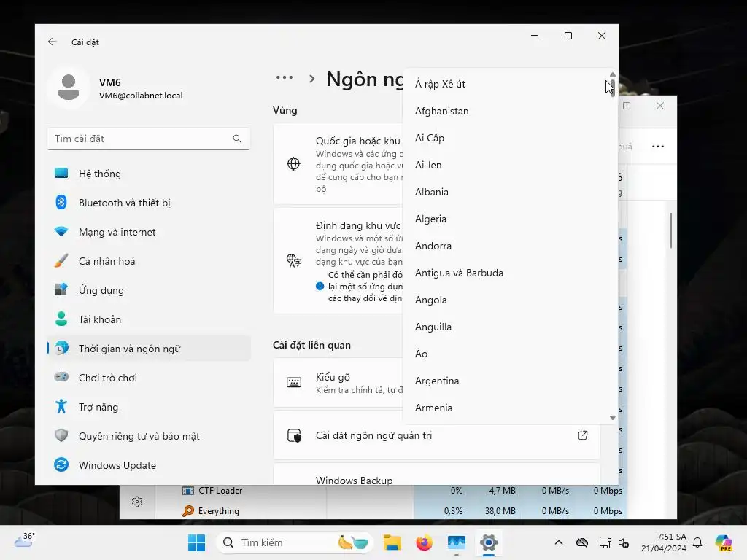Focus the Tìm cài đặt search field
This screenshot has height=560, width=747.
149,139
